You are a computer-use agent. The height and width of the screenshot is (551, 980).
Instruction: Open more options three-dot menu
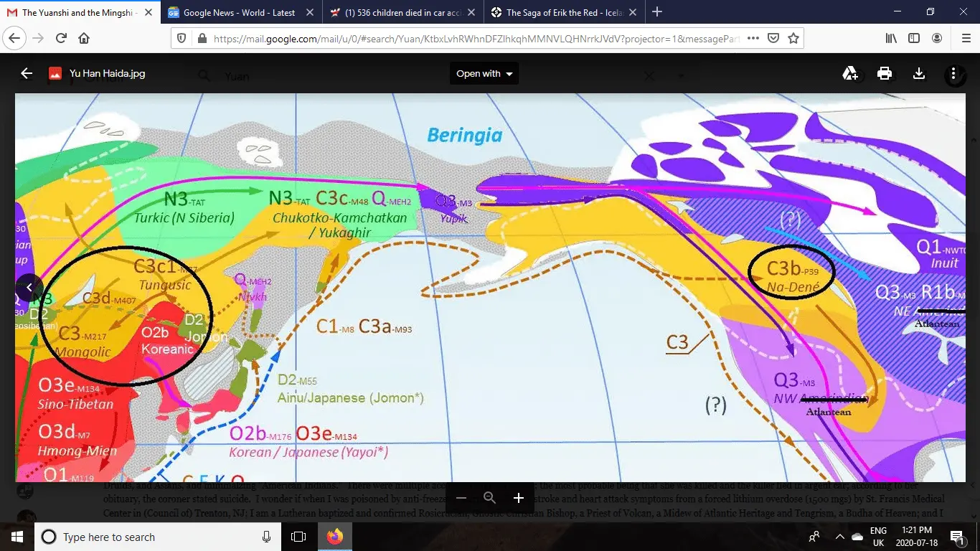955,73
